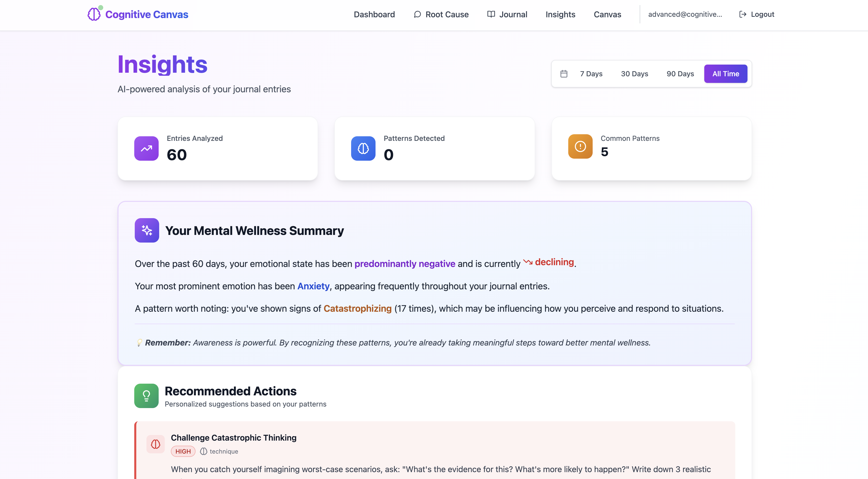Click the advanced@cognitive account email

coord(685,14)
